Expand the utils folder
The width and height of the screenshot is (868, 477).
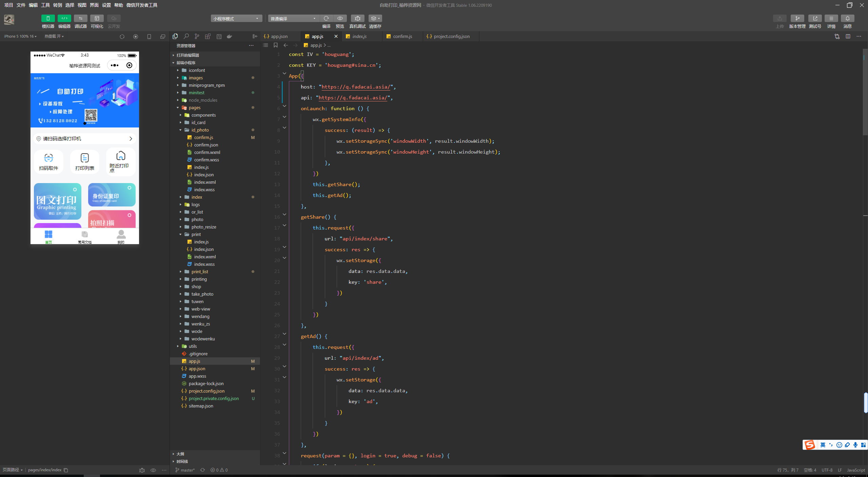[215, 346]
